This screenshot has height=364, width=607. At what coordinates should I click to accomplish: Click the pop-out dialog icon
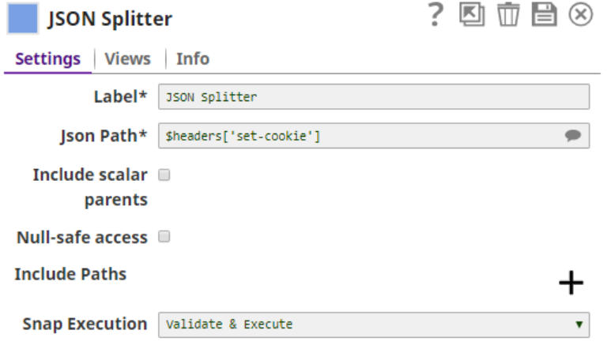coord(472,15)
